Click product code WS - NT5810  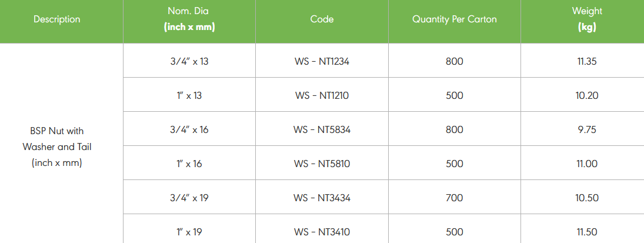pos(322,164)
